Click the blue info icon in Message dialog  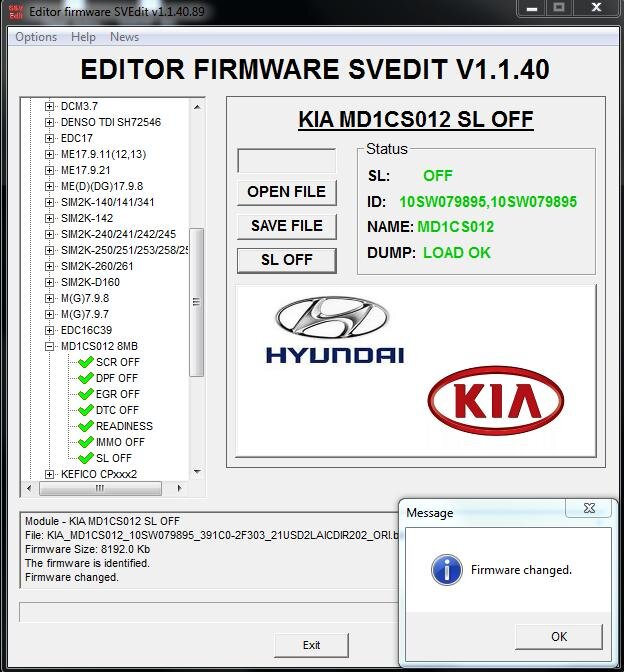[447, 570]
